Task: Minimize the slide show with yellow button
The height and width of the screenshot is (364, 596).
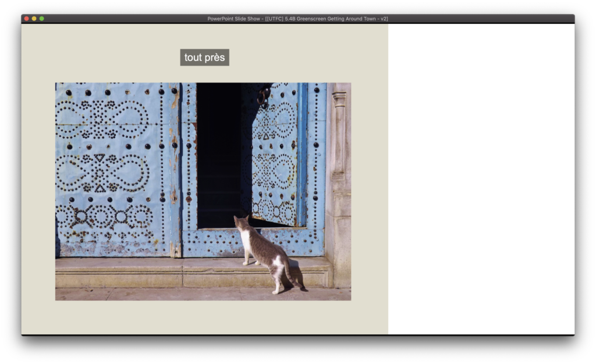Action: tap(34, 19)
